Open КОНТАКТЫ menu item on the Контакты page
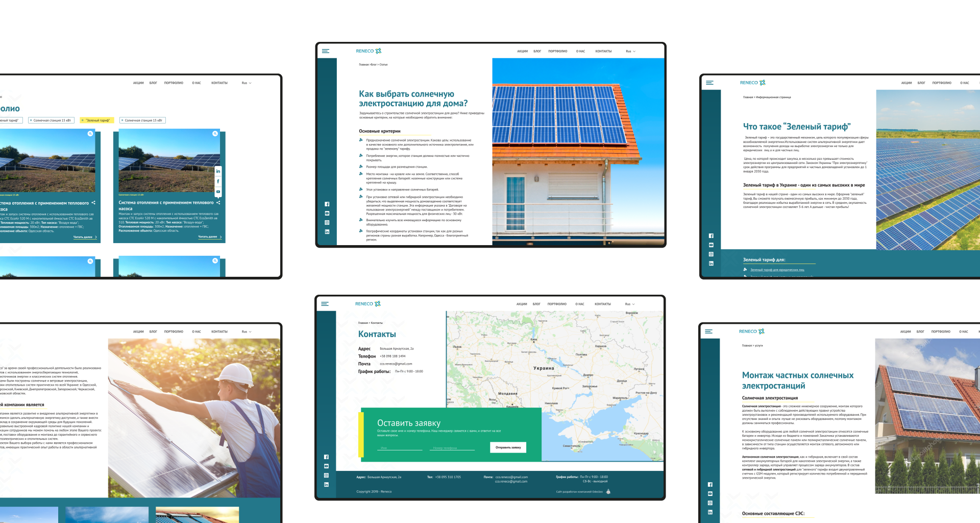This screenshot has width=980, height=523. coord(602,304)
